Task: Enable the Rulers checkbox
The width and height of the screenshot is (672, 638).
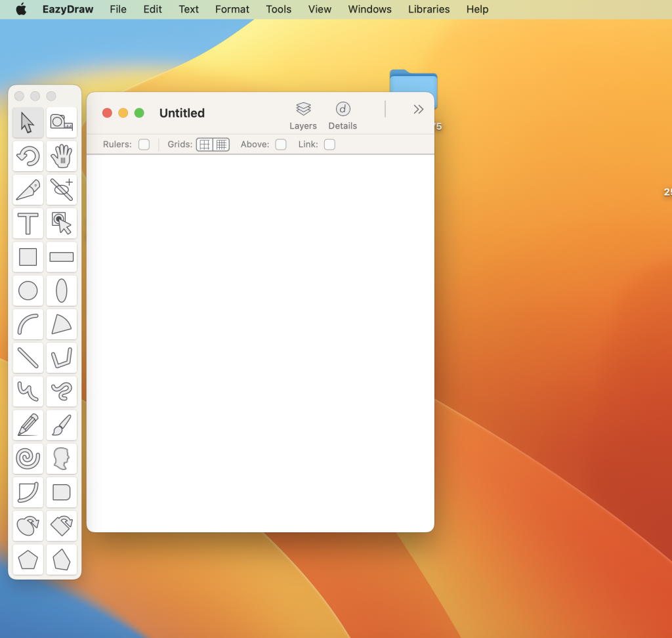Action: pos(144,144)
